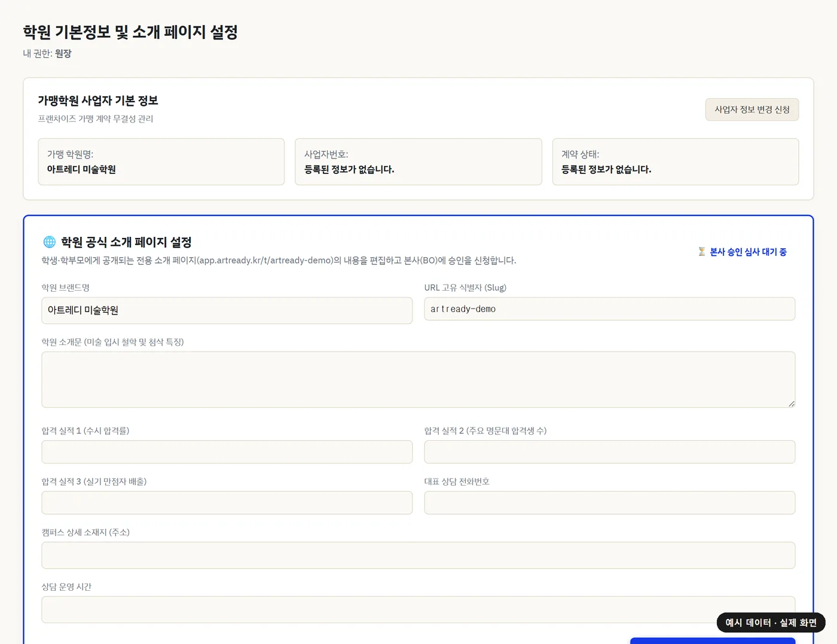Click the 캠퍼스 상세 소재지 (주소) field

pyautogui.click(x=418, y=555)
